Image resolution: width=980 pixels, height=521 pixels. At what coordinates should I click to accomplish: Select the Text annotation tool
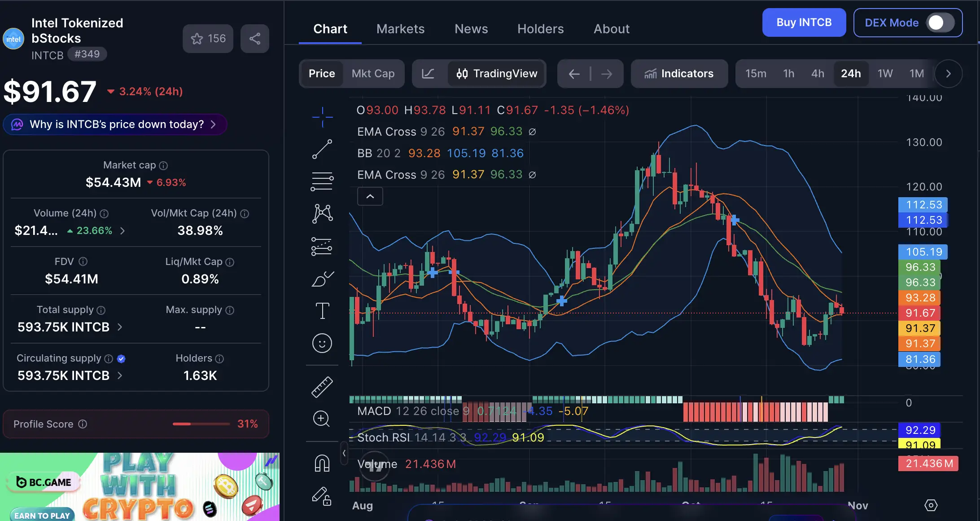click(322, 310)
